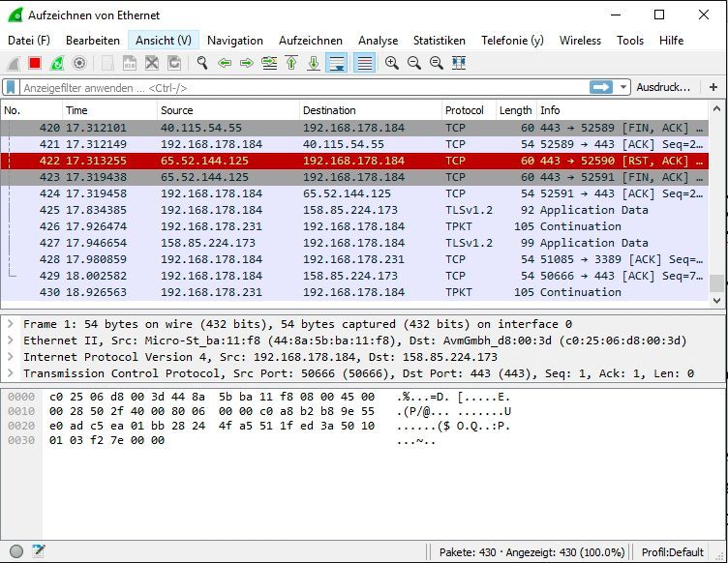Zoom in on packet text
Screen dimensions: 728x563
pyautogui.click(x=392, y=63)
